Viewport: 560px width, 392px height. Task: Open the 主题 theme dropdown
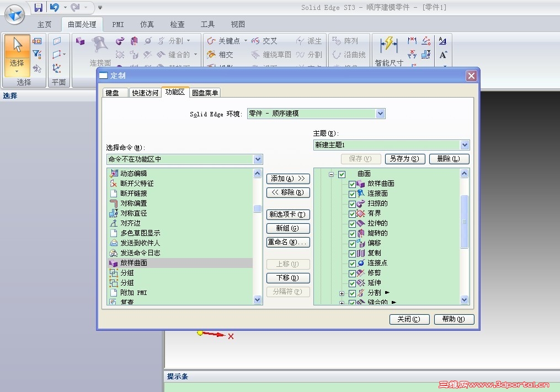tap(465, 145)
